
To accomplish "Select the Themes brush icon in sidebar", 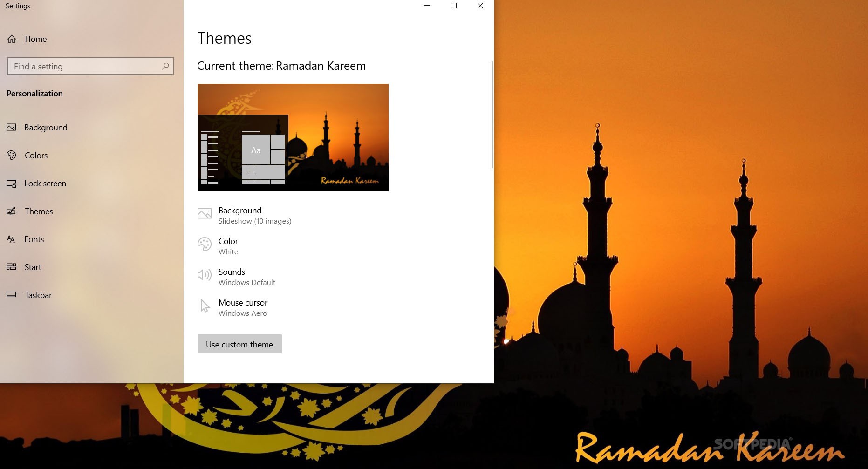I will (x=12, y=211).
